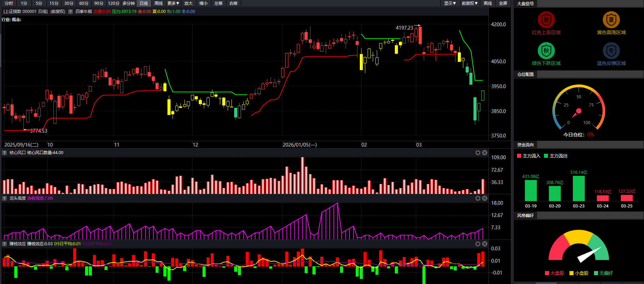
Task: Click the 压力:3973.19 indicator value
Action: (x=124, y=12)
